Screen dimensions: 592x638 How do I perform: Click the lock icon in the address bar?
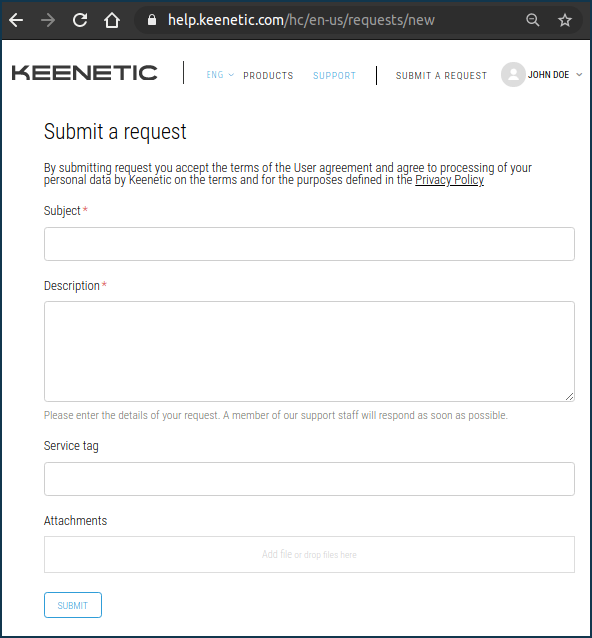(x=152, y=20)
